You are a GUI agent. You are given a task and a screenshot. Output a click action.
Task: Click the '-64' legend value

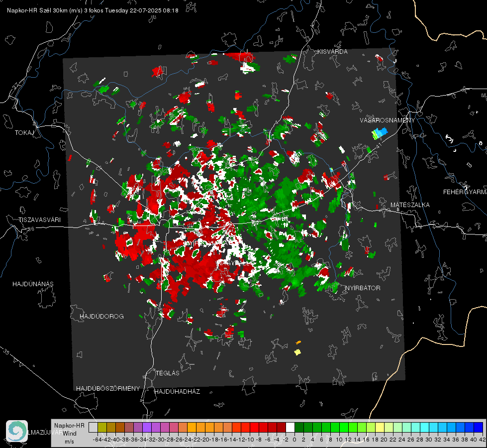pyautogui.click(x=97, y=440)
